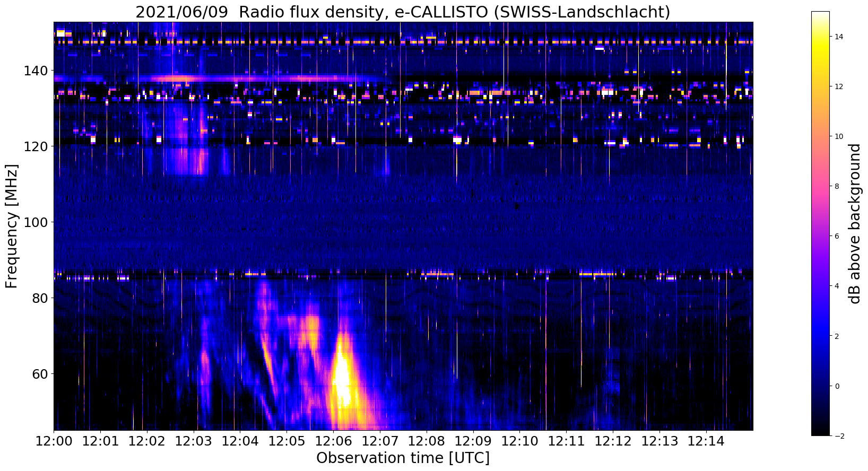Click the 12:00 time tick label
Viewport: 868px width, 471px height.
point(54,441)
